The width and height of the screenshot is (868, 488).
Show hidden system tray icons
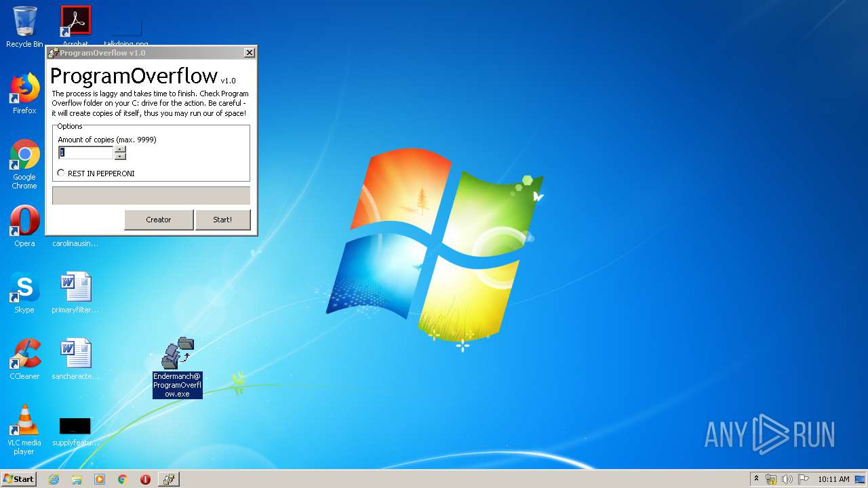tap(757, 479)
